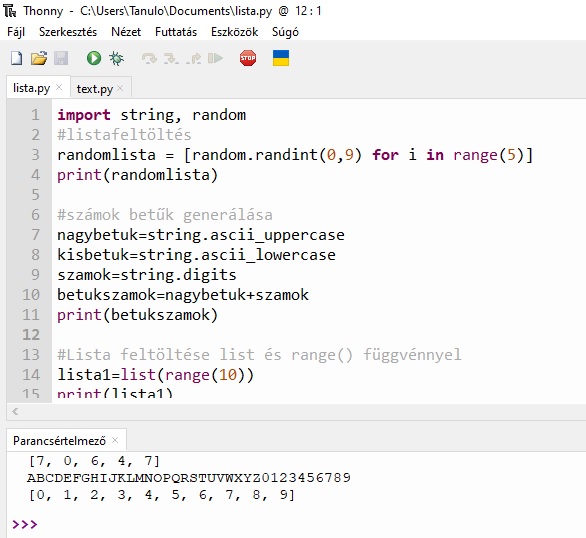Start debugging with the bug icon
The image size is (586, 538).
(116, 58)
